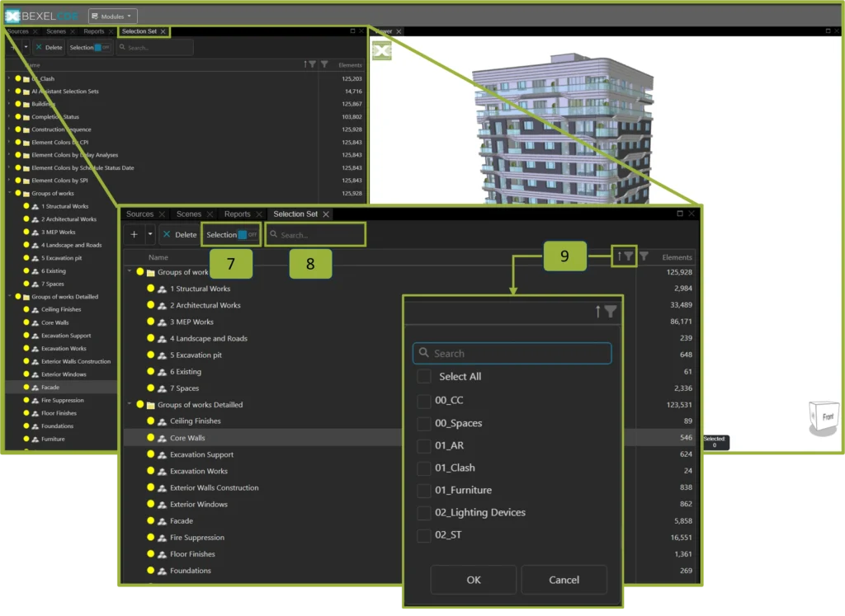Tick the 00_CC checkbox
This screenshot has height=616, width=845.
pos(424,401)
